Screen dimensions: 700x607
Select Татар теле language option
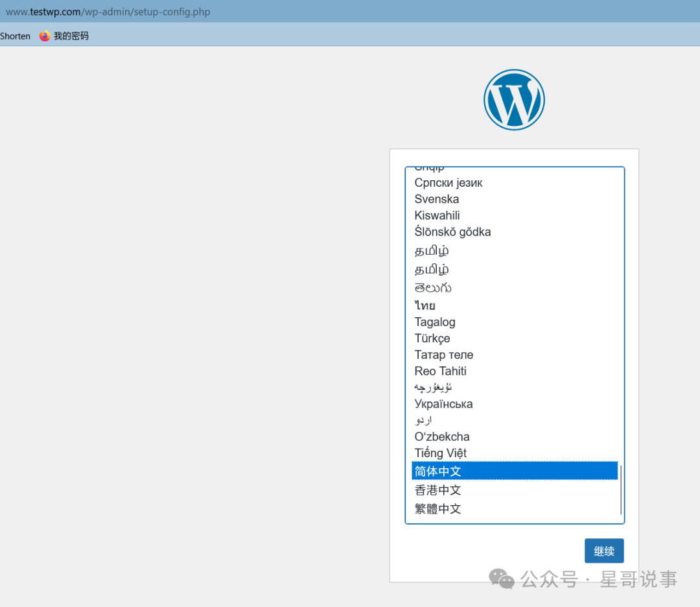point(515,355)
